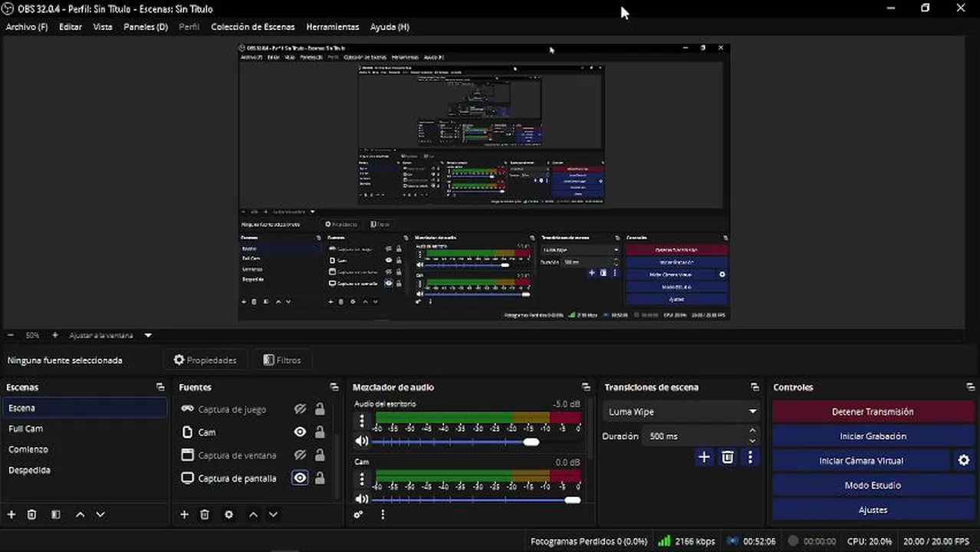Hide the Cam source
The image size is (980, 552).
[300, 432]
